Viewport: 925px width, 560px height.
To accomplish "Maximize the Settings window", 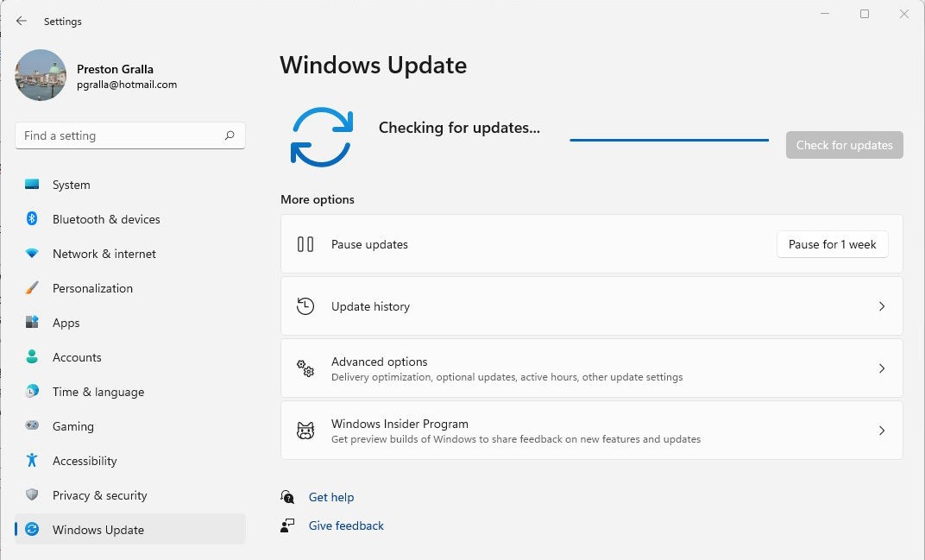I will pos(865,14).
